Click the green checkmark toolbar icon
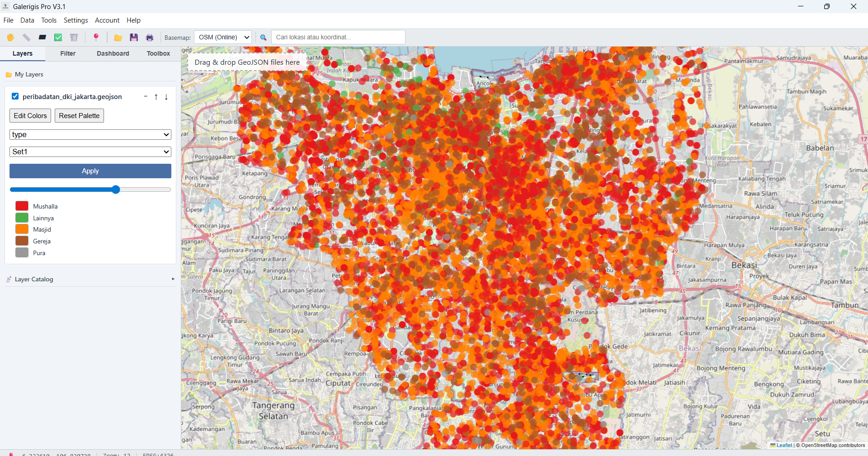Viewport: 868px width, 456px height. click(x=58, y=38)
